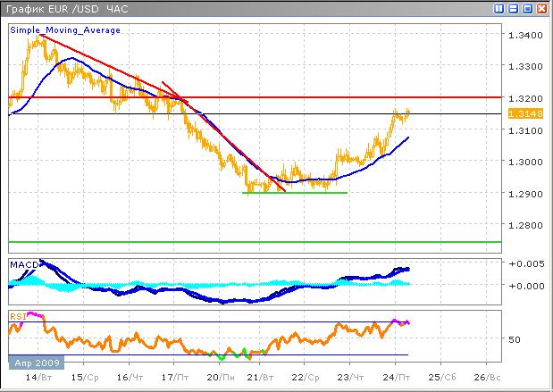553x392 pixels.
Task: Select the Simple_Moving_Average indicator label
Action: tap(65, 29)
